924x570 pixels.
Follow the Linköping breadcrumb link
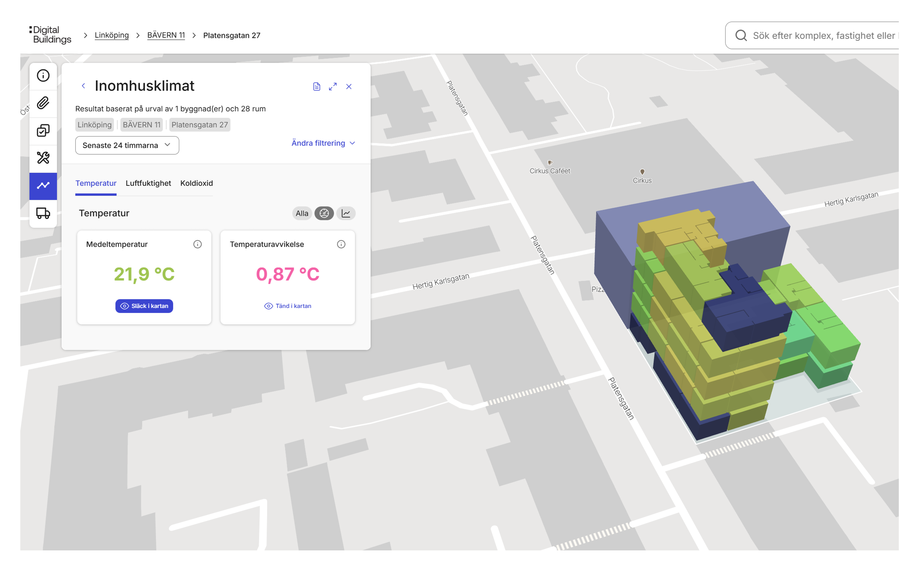point(112,35)
